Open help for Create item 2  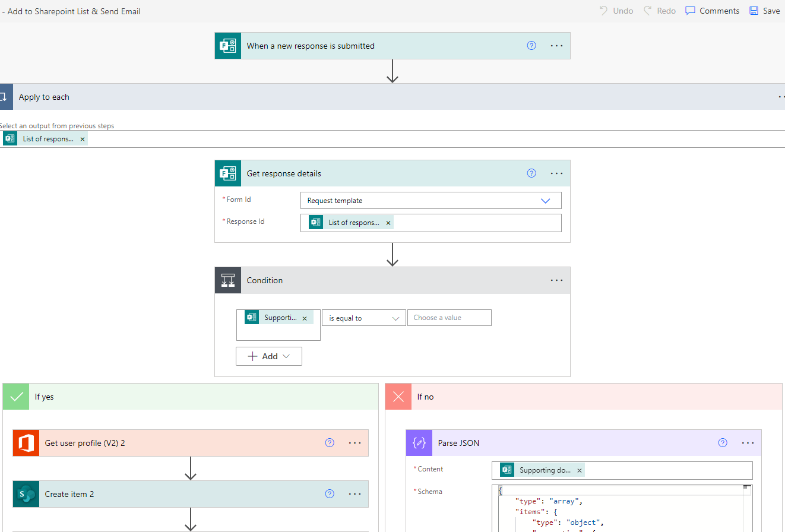click(x=330, y=494)
